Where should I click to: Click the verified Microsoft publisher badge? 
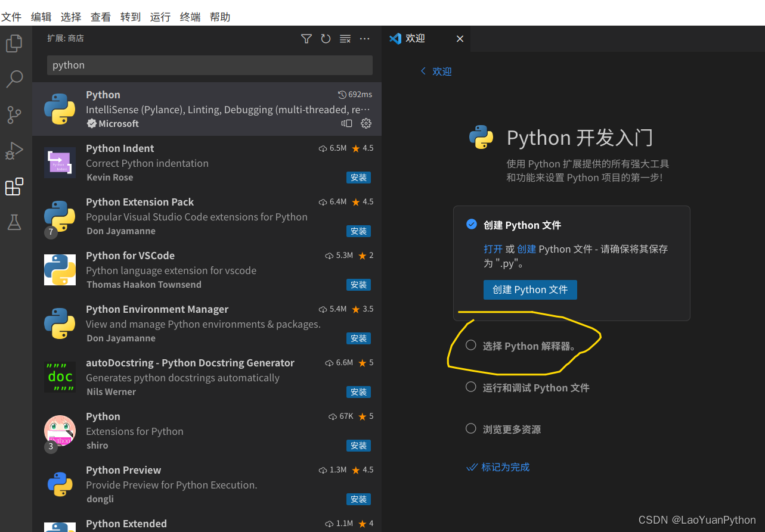coord(92,123)
